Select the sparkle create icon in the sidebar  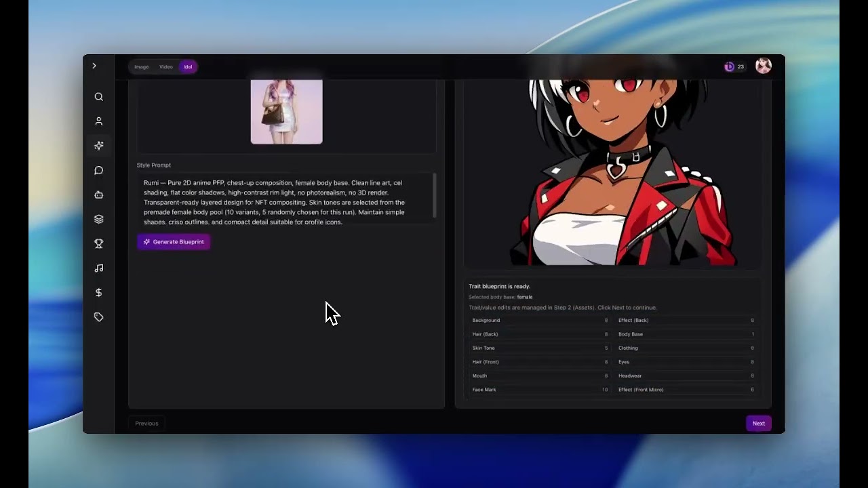(x=99, y=146)
